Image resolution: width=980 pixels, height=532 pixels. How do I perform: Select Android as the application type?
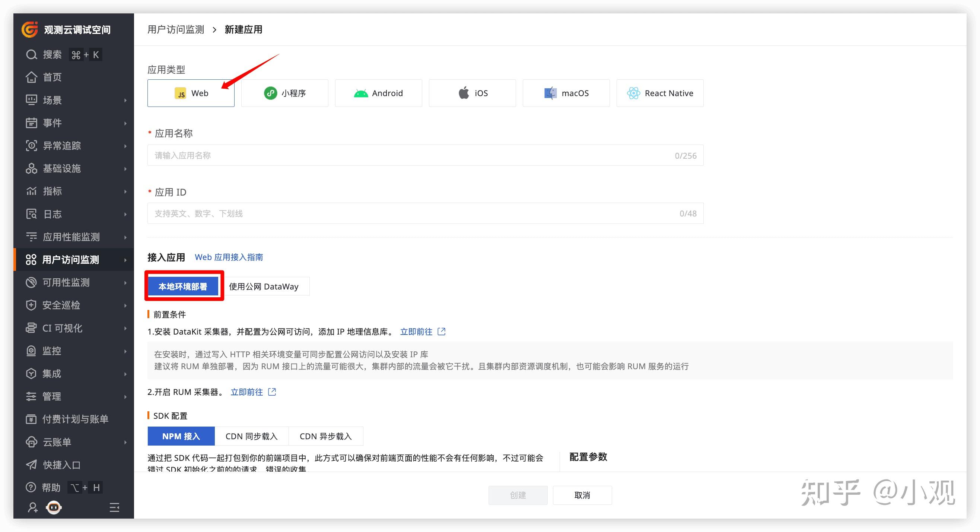pyautogui.click(x=378, y=93)
